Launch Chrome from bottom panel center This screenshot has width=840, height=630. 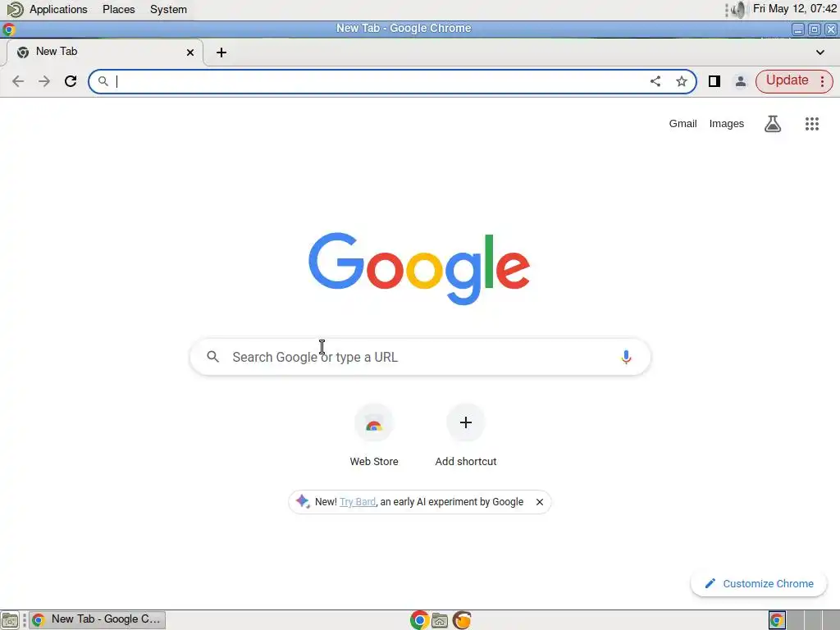pos(419,620)
